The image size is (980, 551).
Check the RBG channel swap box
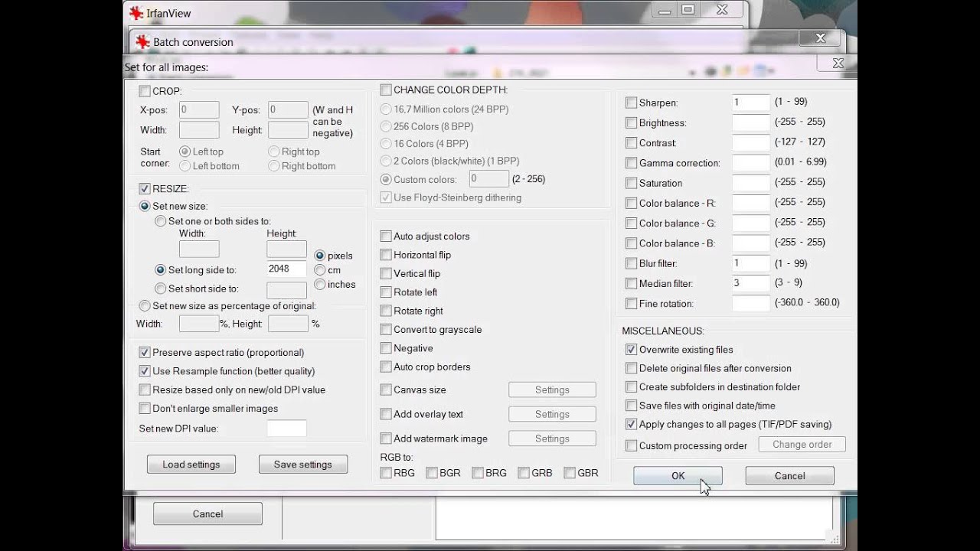tap(386, 473)
